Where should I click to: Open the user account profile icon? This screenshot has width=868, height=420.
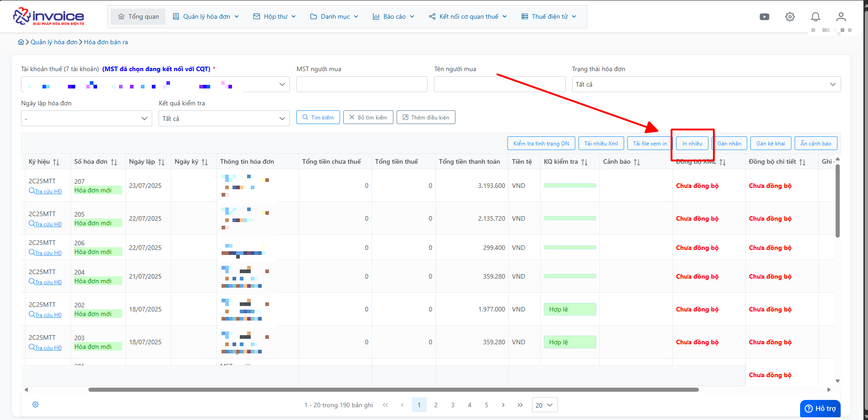[x=841, y=17]
